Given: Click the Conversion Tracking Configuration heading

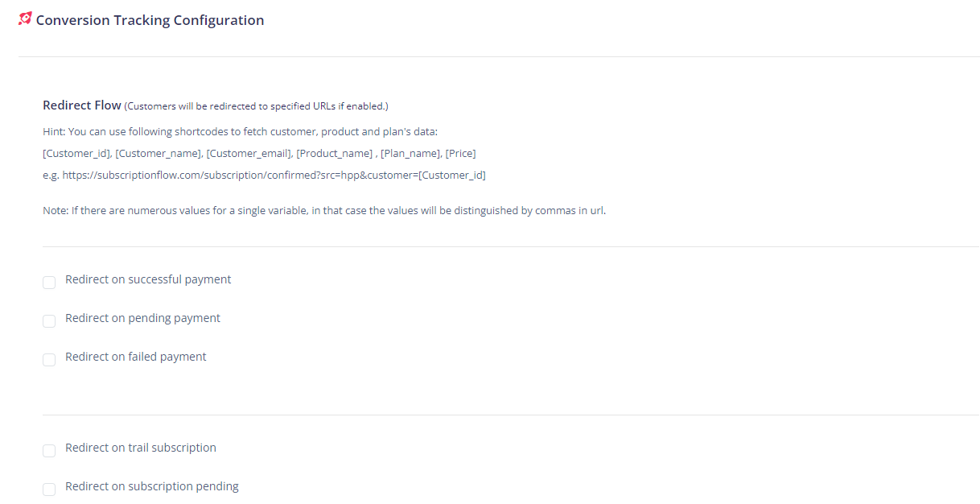Looking at the screenshot, I should click(x=150, y=20).
